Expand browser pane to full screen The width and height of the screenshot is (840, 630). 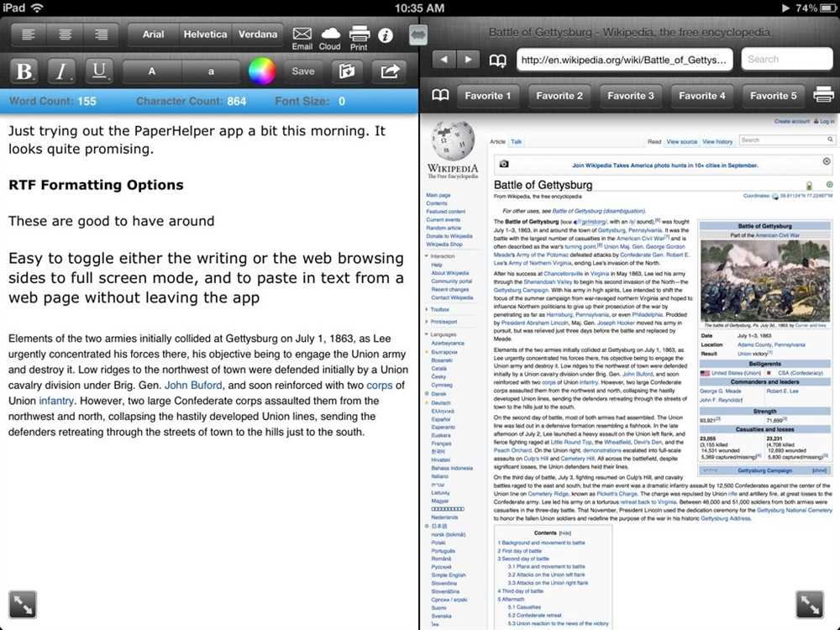tap(810, 604)
